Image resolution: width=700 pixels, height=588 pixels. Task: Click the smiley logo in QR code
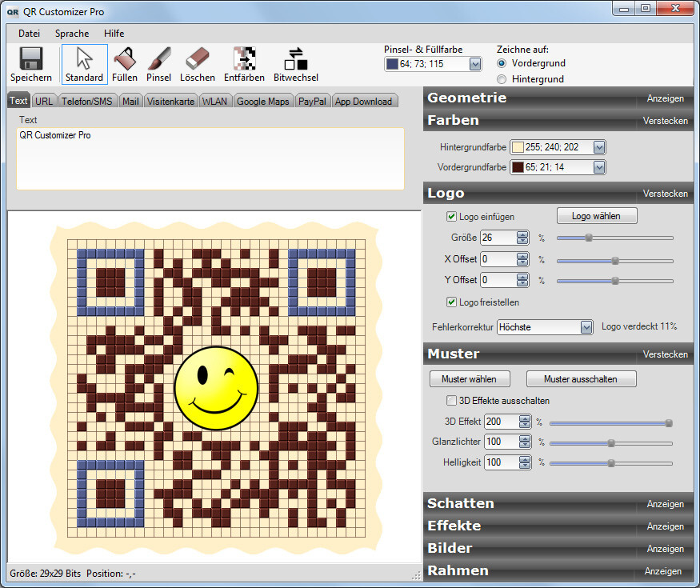(216, 388)
